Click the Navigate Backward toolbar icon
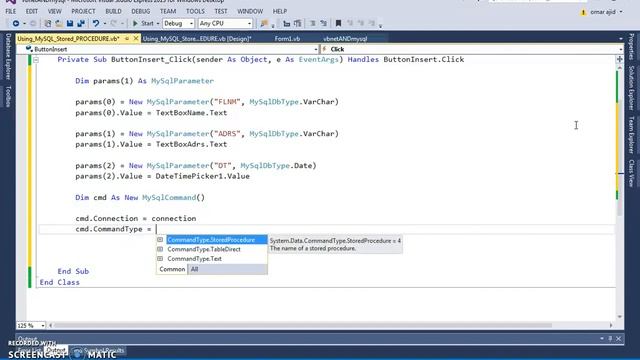The width and height of the screenshot is (640, 360). pyautogui.click(x=16, y=24)
